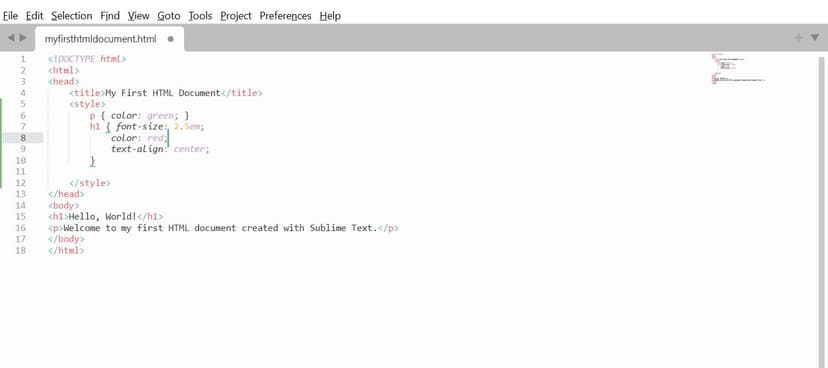
Task: Go to next tab with right arrow
Action: (x=23, y=38)
